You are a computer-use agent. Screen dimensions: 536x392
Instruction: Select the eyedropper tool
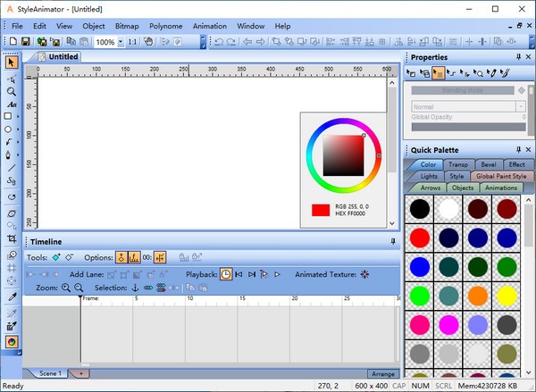tap(12, 296)
